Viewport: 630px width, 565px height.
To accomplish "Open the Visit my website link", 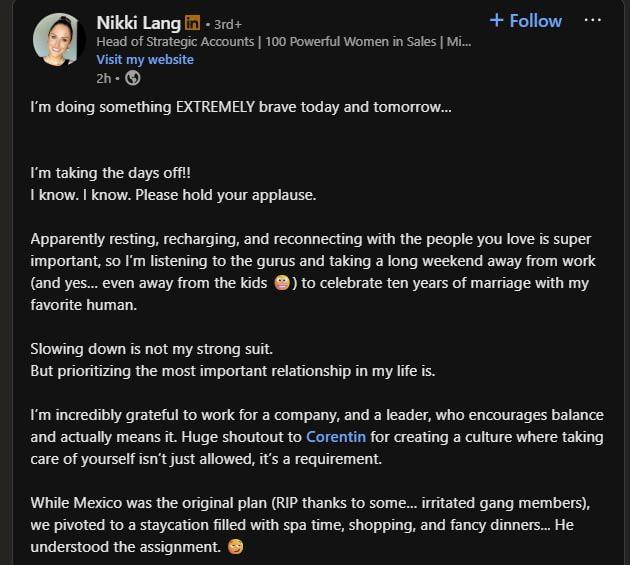I will pyautogui.click(x=145, y=59).
